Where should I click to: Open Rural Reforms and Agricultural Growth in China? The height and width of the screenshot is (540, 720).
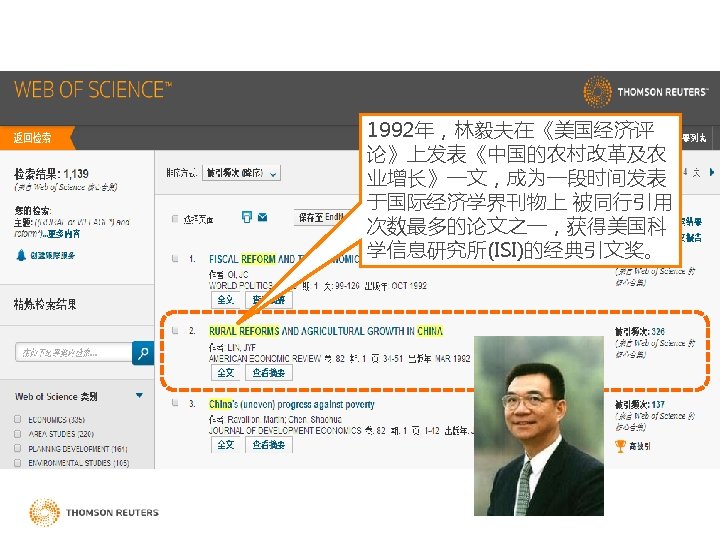pos(326,331)
